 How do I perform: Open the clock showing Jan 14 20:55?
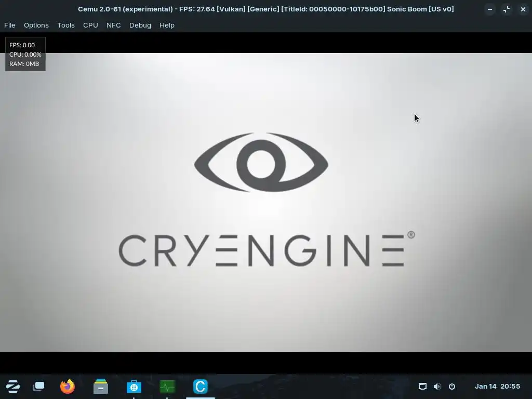(x=497, y=386)
